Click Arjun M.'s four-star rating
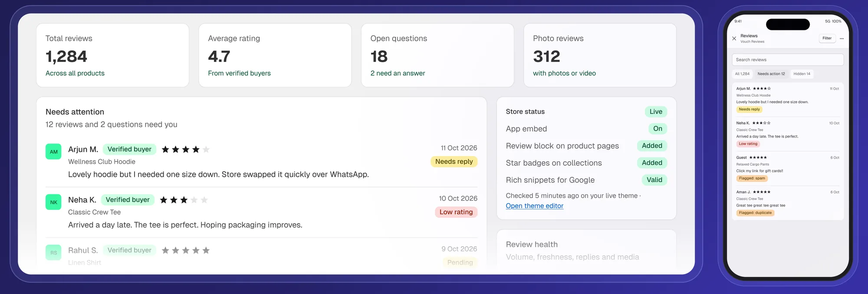 click(185, 150)
